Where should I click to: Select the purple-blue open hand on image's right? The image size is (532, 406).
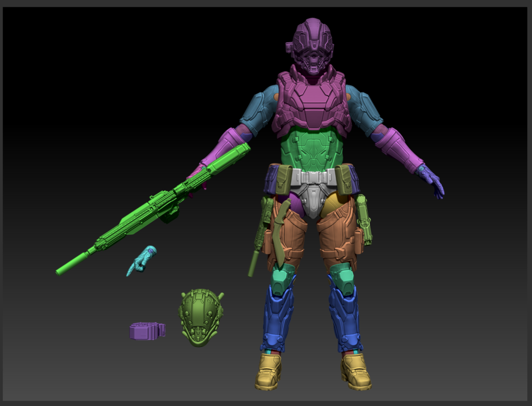point(433,180)
